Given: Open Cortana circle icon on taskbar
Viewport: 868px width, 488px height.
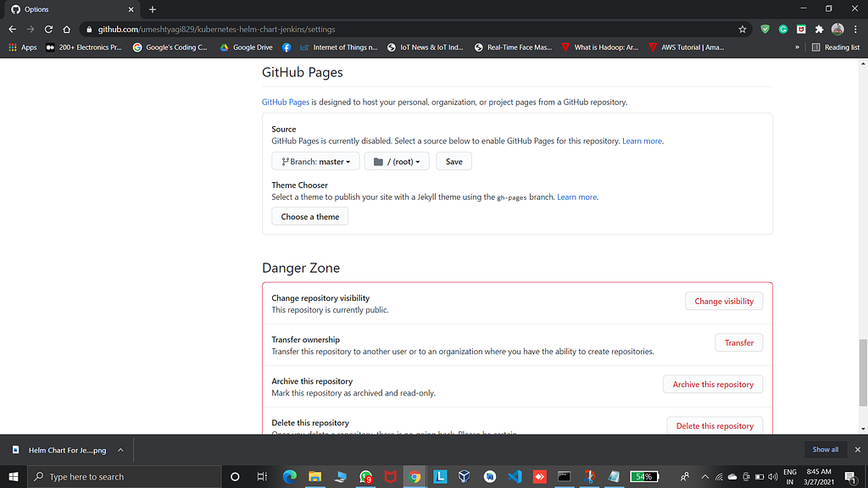Looking at the screenshot, I should pyautogui.click(x=235, y=476).
